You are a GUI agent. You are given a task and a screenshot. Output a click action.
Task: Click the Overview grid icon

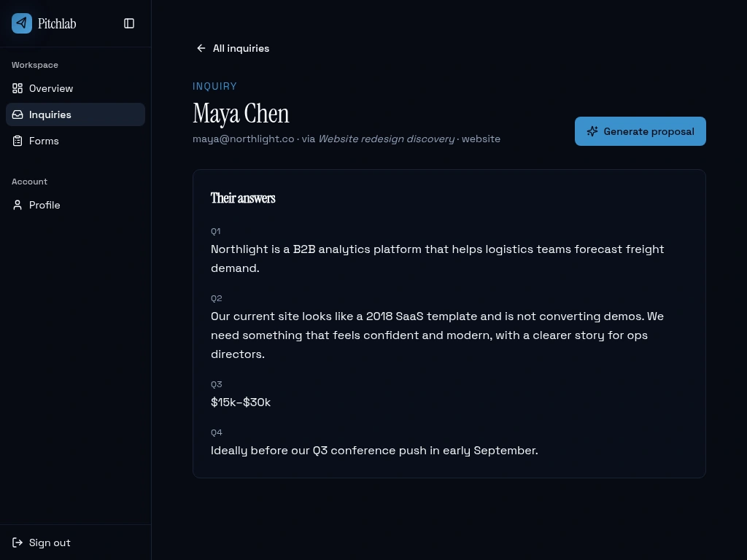18,88
